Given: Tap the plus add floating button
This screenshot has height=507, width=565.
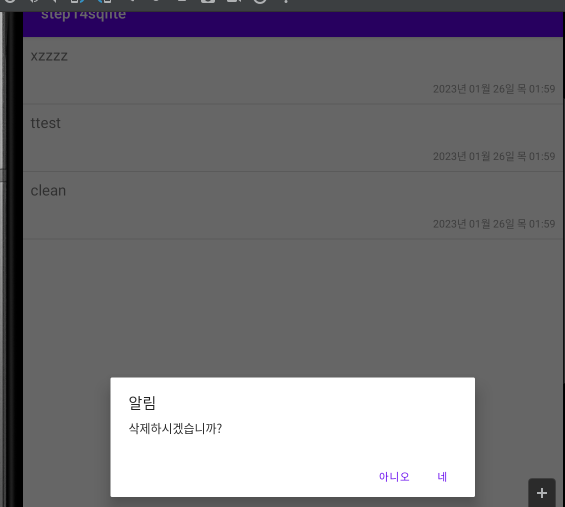Looking at the screenshot, I should click(542, 493).
